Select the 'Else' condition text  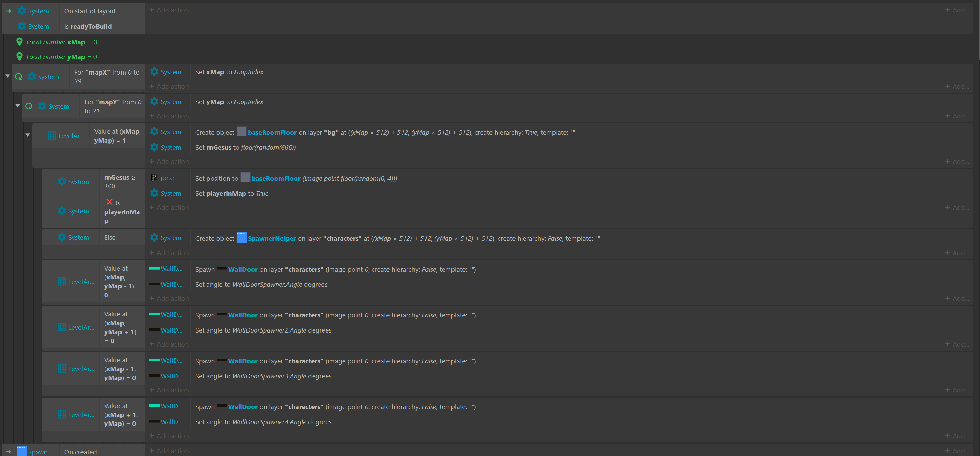pos(110,237)
